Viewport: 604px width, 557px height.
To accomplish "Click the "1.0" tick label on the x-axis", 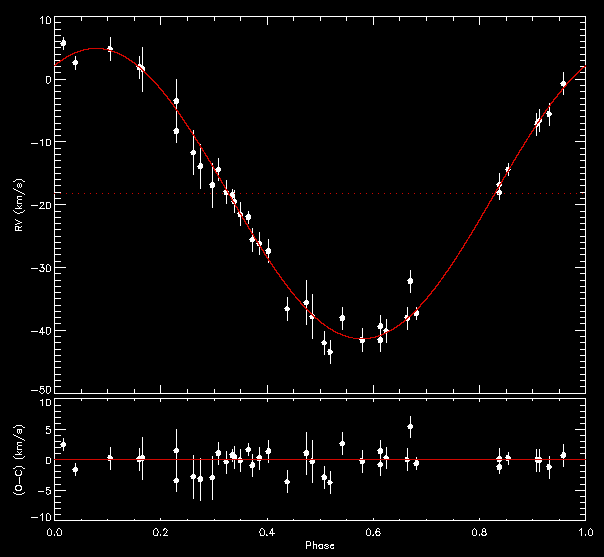I will point(584,533).
